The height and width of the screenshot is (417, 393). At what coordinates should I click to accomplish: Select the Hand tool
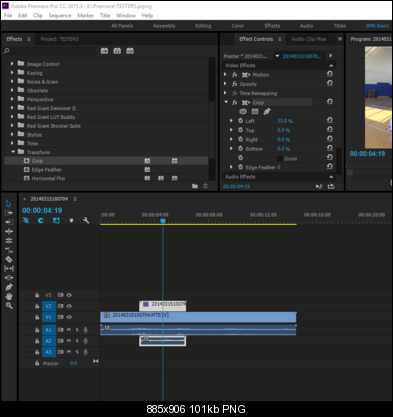pyautogui.click(x=9, y=296)
